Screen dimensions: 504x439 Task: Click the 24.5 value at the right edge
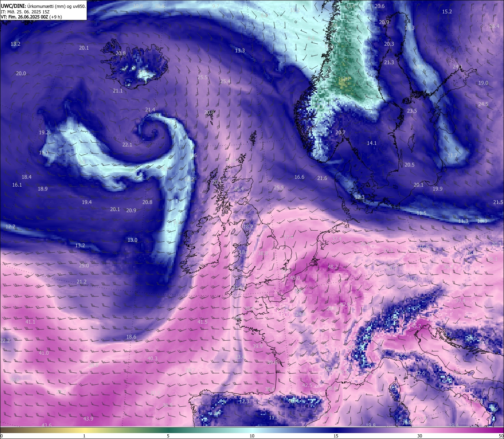(483, 104)
